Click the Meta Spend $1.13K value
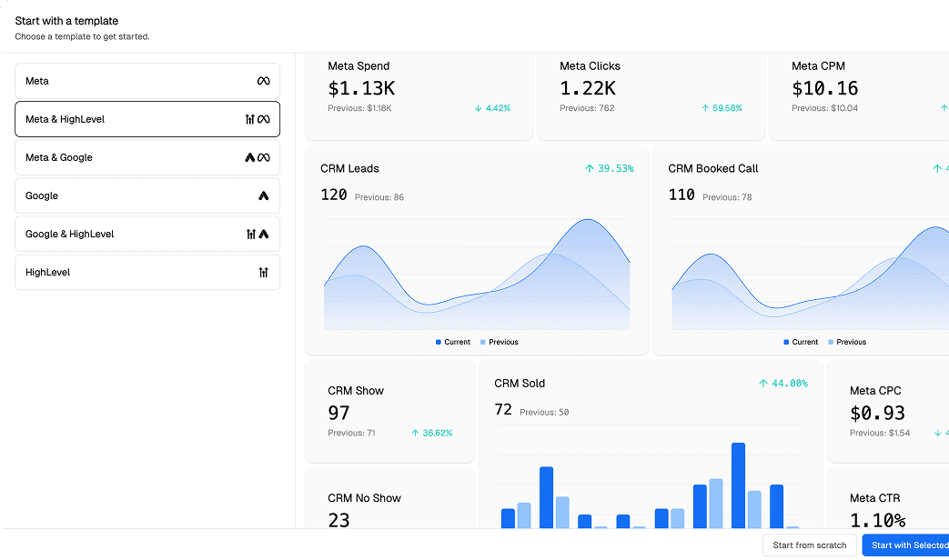The width and height of the screenshot is (949, 560). point(361,88)
